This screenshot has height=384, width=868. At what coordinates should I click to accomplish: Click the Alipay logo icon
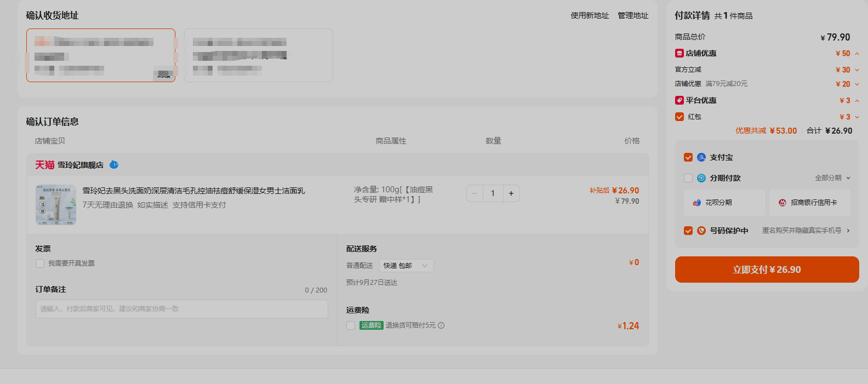point(701,157)
